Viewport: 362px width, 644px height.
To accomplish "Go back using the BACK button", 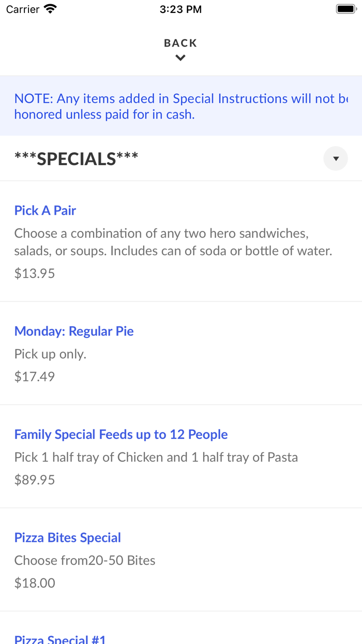I will pyautogui.click(x=180, y=43).
